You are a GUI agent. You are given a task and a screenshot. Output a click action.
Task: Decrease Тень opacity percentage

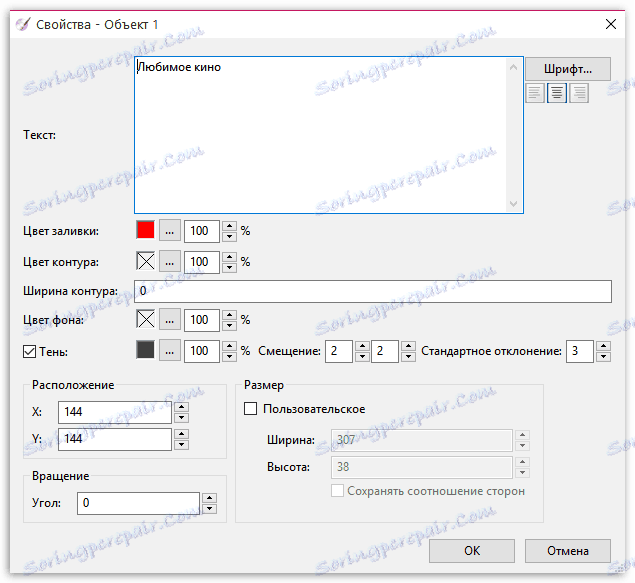pos(230,356)
